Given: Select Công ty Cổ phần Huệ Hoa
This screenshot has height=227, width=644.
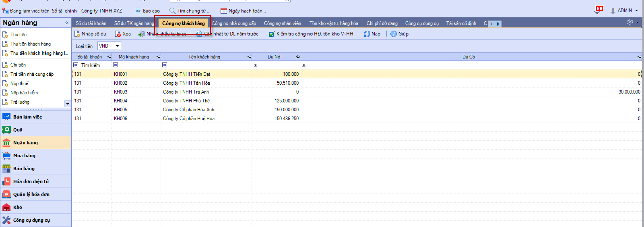Looking at the screenshot, I should click(x=188, y=119).
